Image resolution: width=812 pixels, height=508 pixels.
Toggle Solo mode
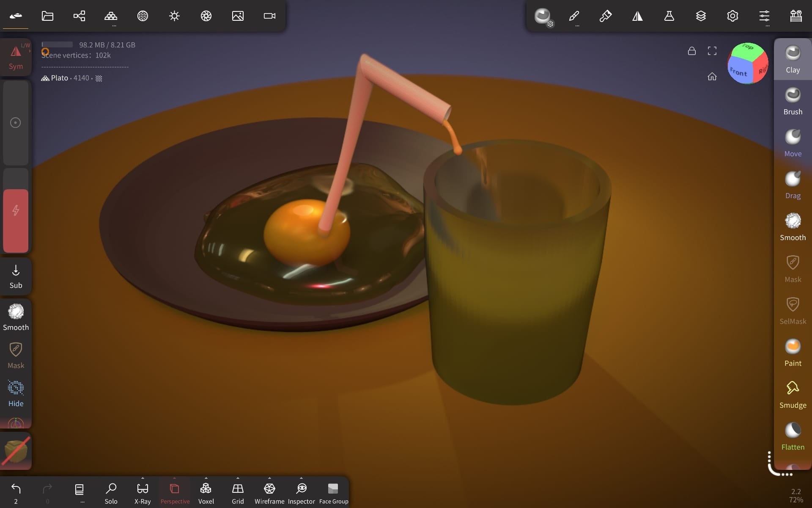(x=111, y=493)
